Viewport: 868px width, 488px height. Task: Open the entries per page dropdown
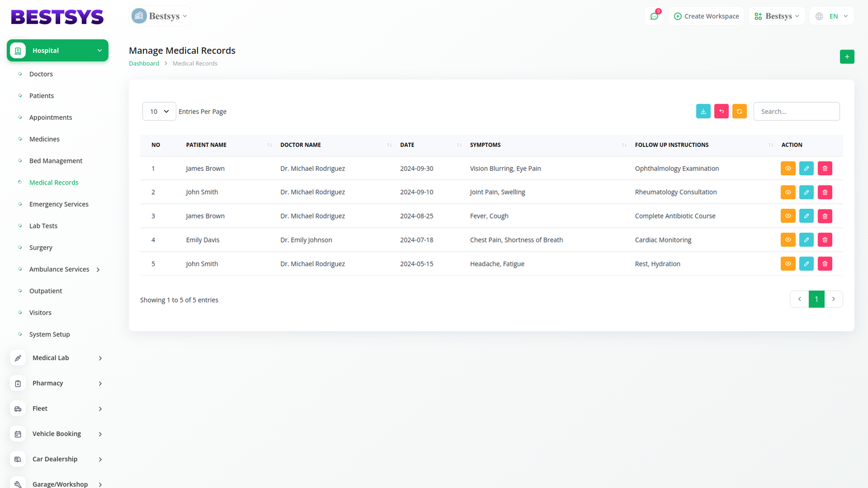coord(159,112)
